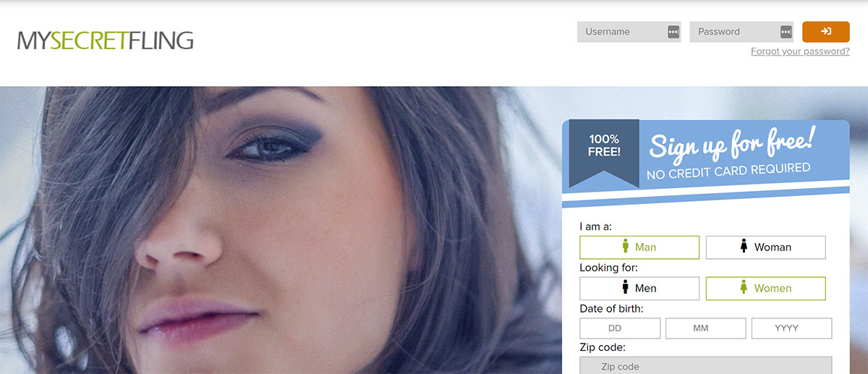Screen dimensions: 868x374
Task: Choose Men under Looking for
Action: [x=639, y=289]
